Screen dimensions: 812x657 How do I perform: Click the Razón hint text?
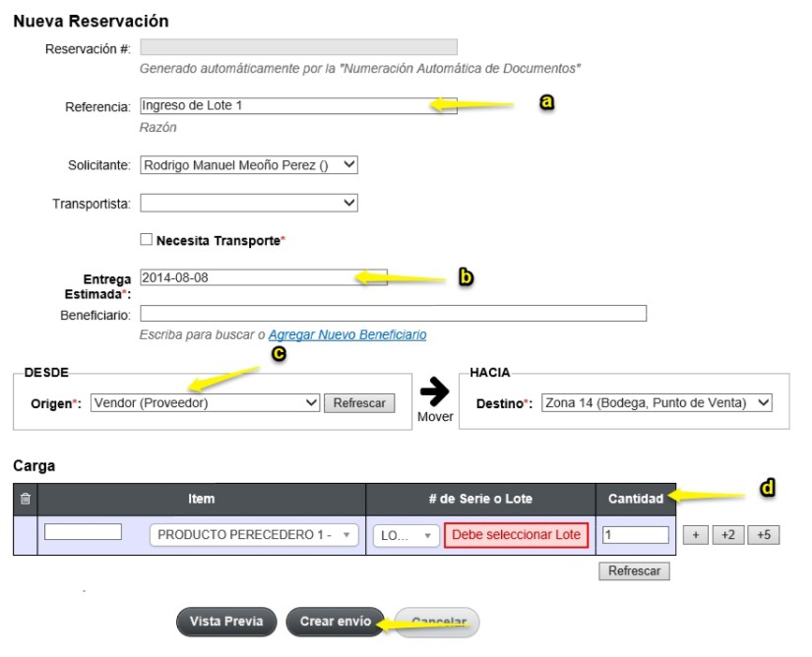click(157, 127)
